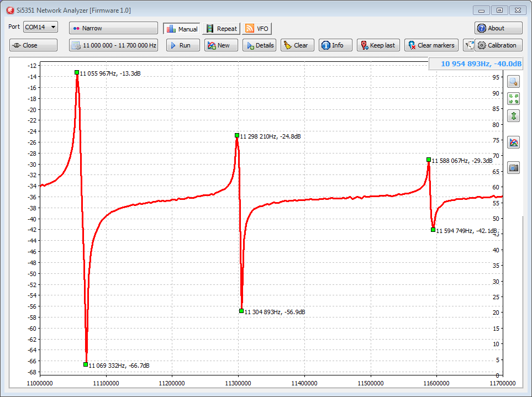Open the 11 000 000 - 11 700 000 Hz range selector
Image resolution: width=532 pixels, height=397 pixels.
[x=113, y=45]
